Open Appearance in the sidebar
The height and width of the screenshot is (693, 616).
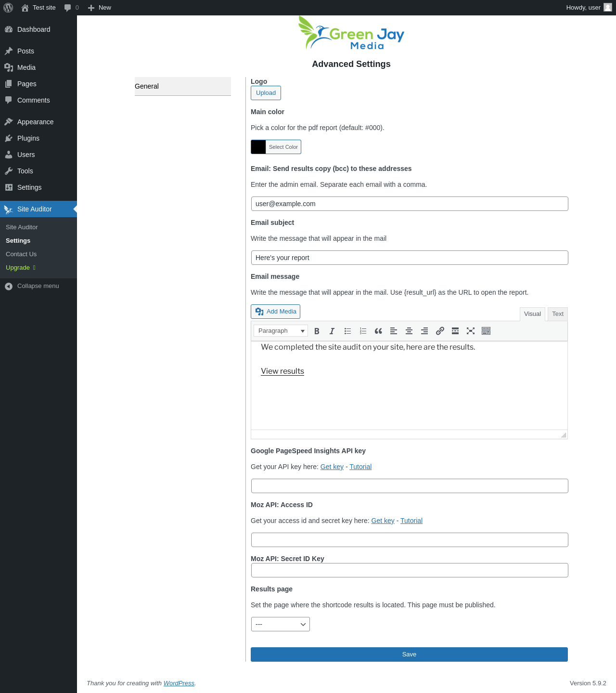coord(38,122)
